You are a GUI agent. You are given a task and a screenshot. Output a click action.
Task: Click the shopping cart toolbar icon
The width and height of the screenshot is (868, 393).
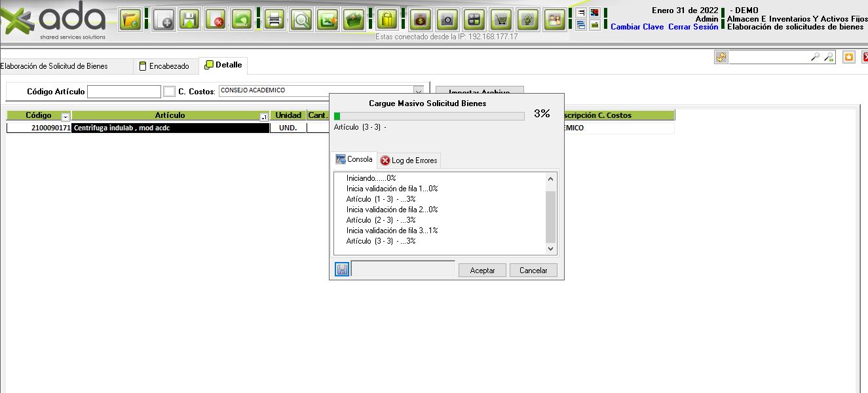pos(501,20)
